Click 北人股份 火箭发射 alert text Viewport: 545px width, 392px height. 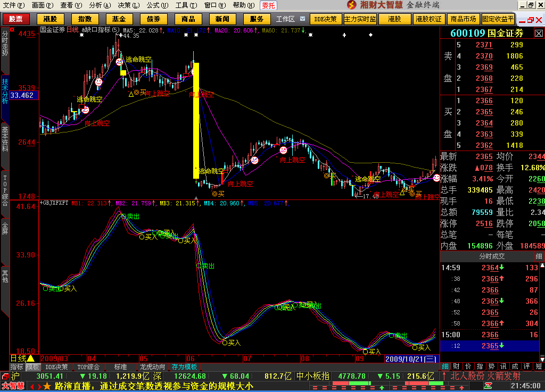[x=485, y=376]
